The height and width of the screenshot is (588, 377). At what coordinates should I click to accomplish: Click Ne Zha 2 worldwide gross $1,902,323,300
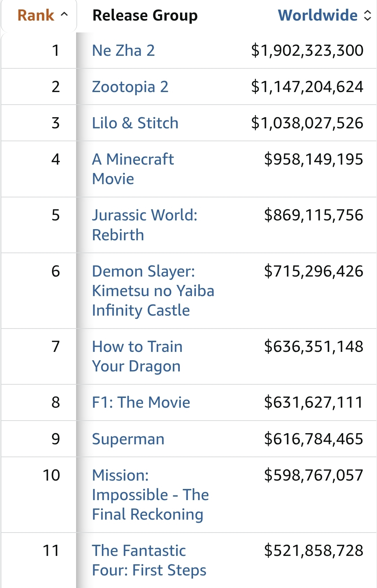click(x=307, y=51)
